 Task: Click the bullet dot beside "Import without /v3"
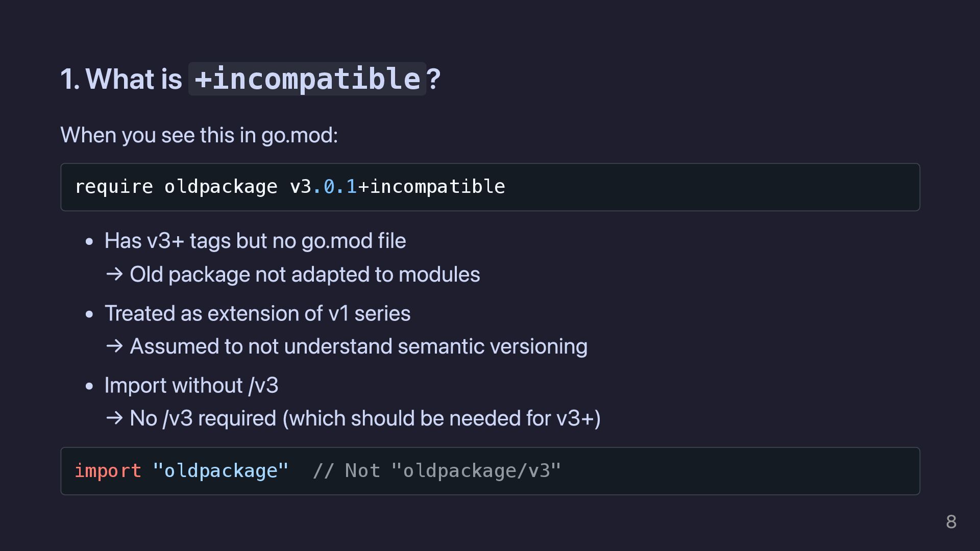[90, 386]
